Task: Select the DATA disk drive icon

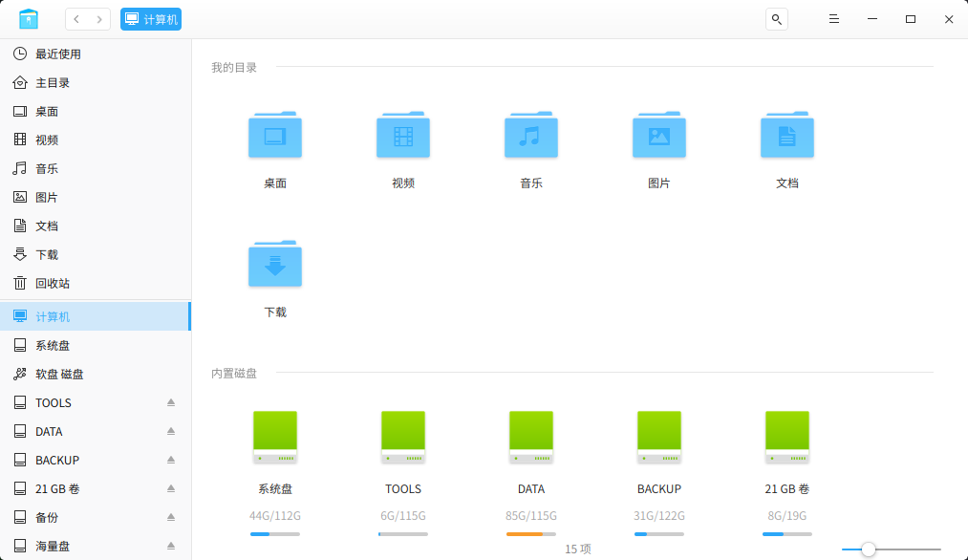Action: [530, 438]
